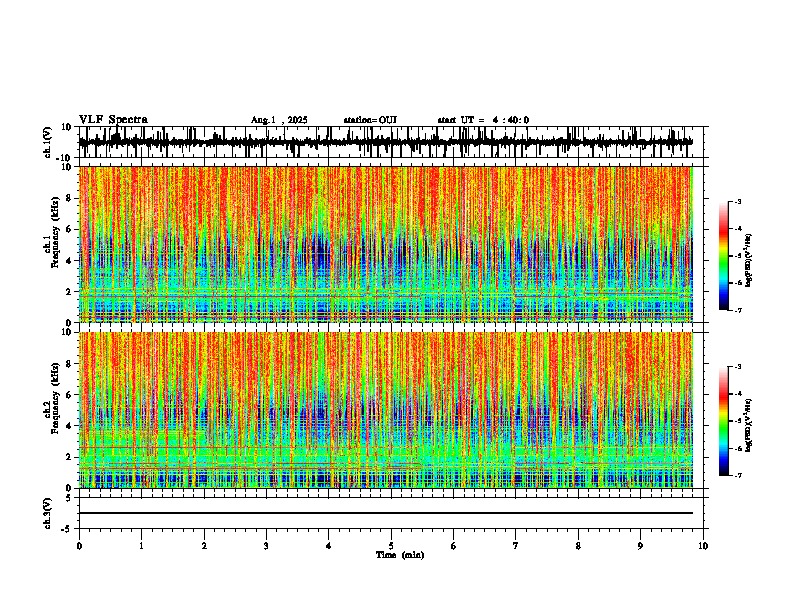Click the ch.2 Frequency (kHz) axis label
The height and width of the screenshot is (612, 792).
point(52,398)
